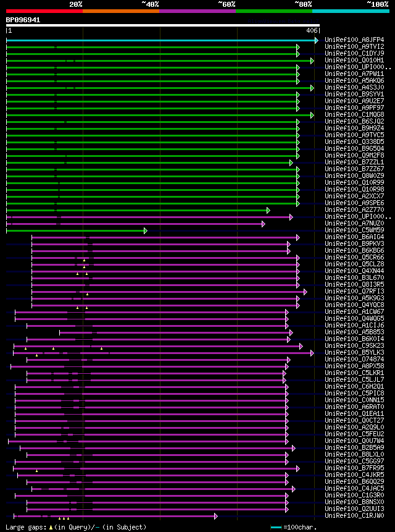Screen dimensions: 395x532
Task: Click the orange ~40% identity legend segment
Action: (121, 11)
